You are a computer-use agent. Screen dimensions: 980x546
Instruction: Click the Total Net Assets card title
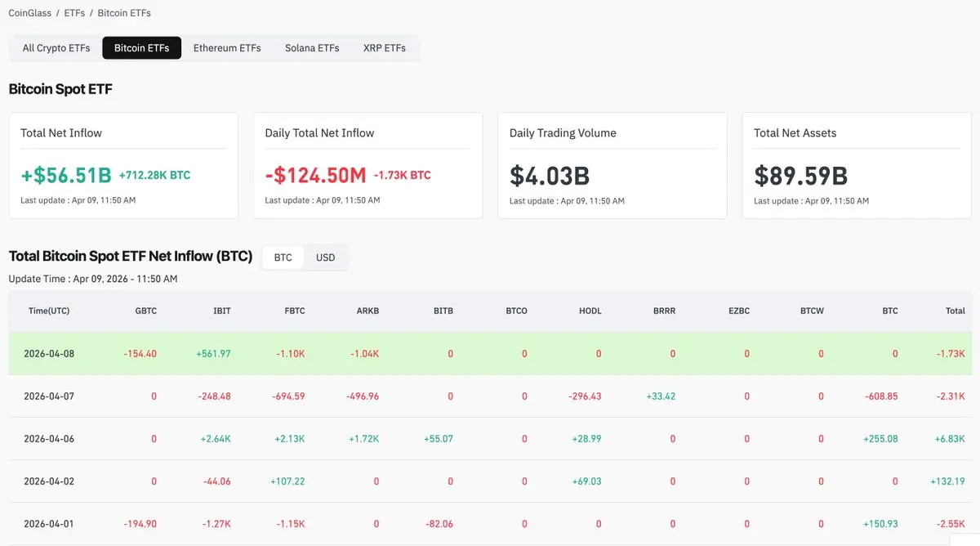[x=795, y=133]
